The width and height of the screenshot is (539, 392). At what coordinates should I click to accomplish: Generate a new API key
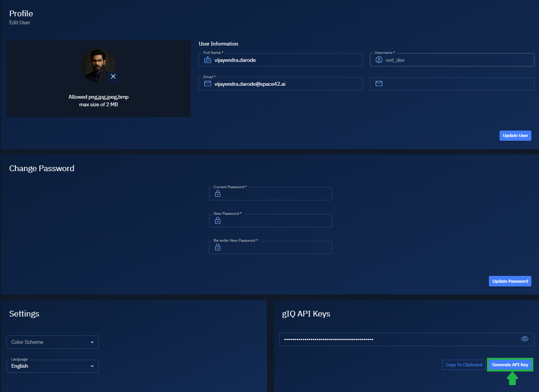tap(510, 364)
